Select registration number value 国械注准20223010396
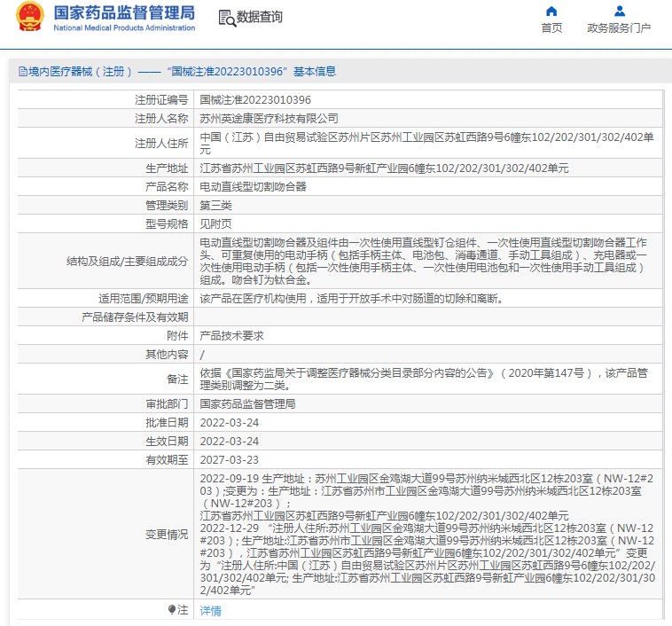 255,100
